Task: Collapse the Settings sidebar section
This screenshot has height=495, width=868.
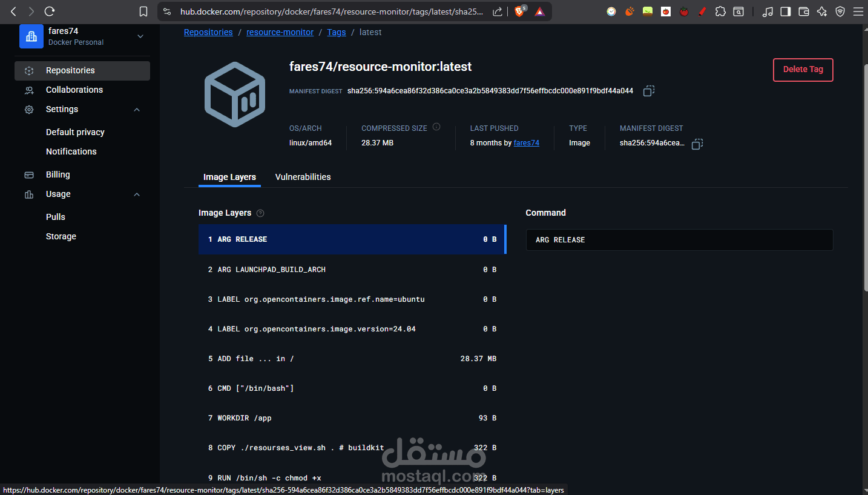Action: click(137, 110)
